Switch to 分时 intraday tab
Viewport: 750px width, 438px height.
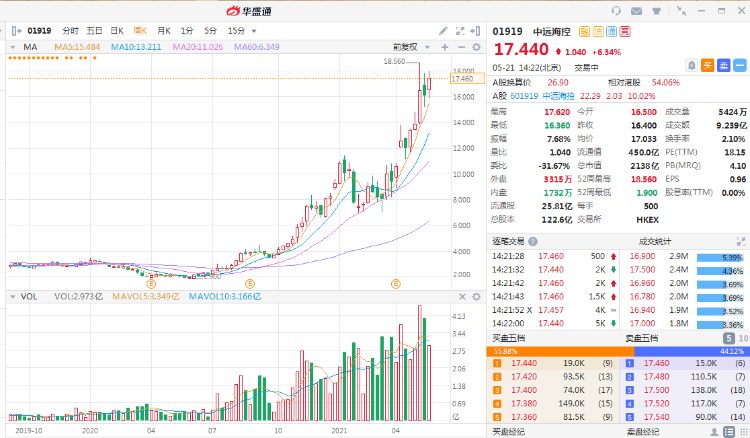[70, 31]
